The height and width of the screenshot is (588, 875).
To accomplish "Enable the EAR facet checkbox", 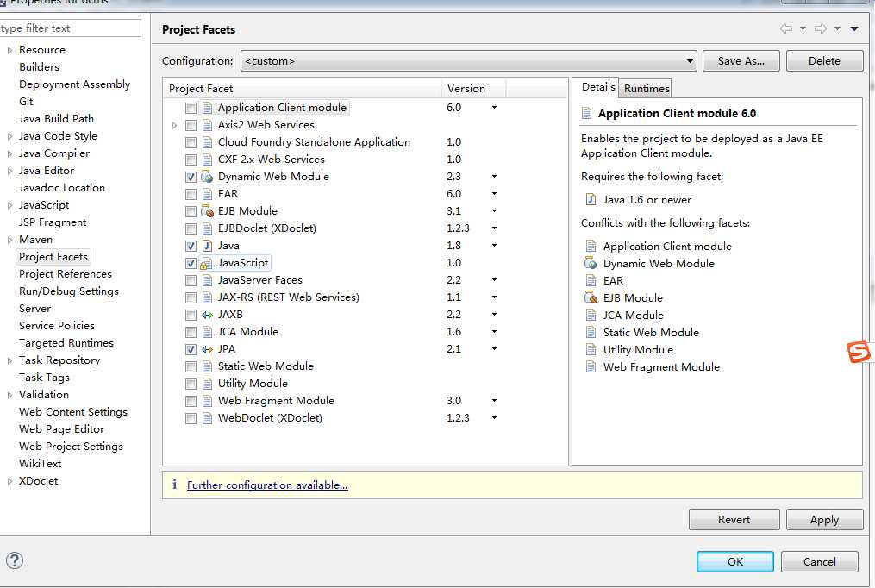I will (x=191, y=195).
